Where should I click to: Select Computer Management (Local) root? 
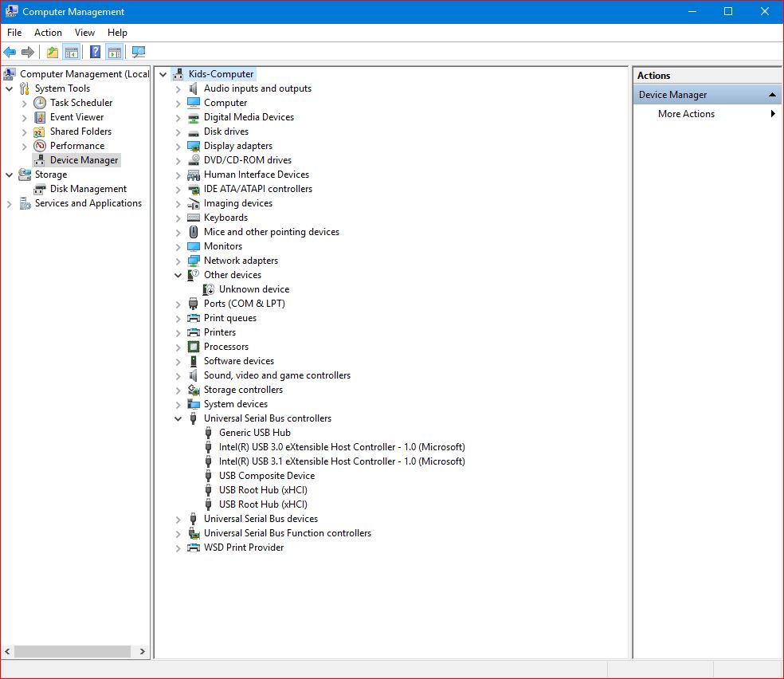click(84, 74)
